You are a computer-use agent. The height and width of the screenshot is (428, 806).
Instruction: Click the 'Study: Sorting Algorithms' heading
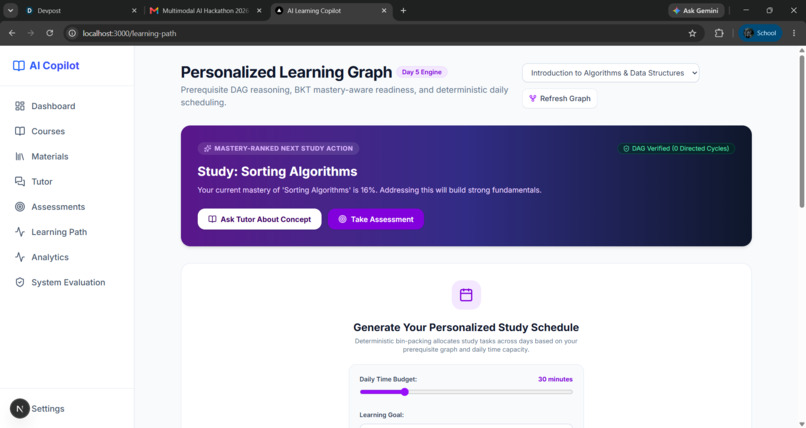click(x=278, y=172)
